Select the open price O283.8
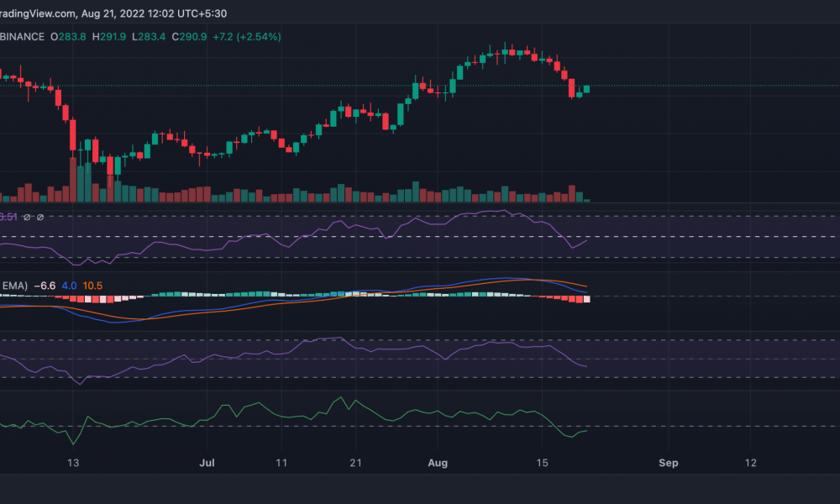 [x=68, y=37]
